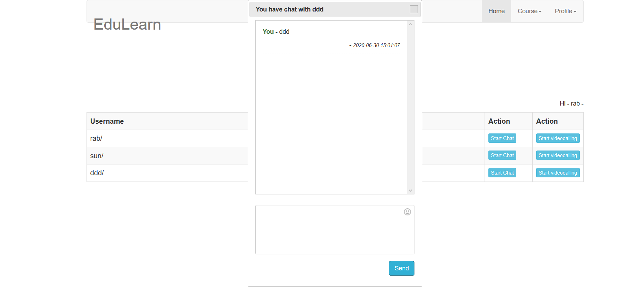Click the 'Hi - rab -' greeting text
The width and height of the screenshot is (644, 300).
pyautogui.click(x=571, y=103)
